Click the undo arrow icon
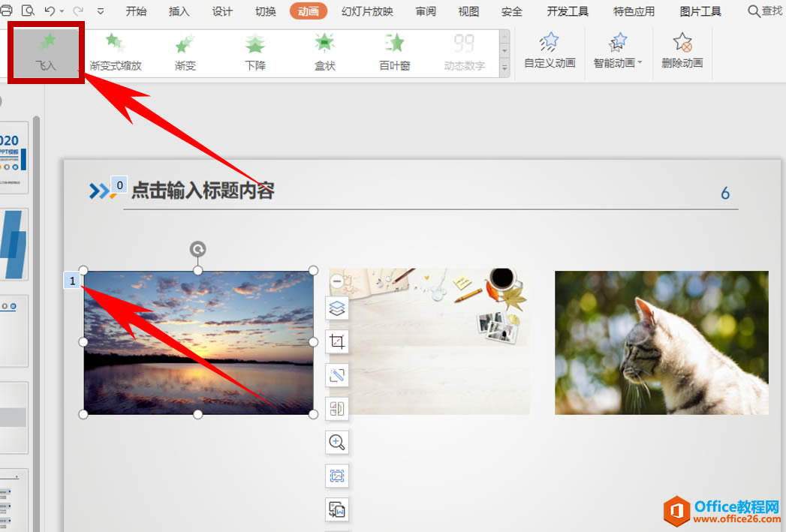Screen dimensions: 786x532 (x=50, y=11)
